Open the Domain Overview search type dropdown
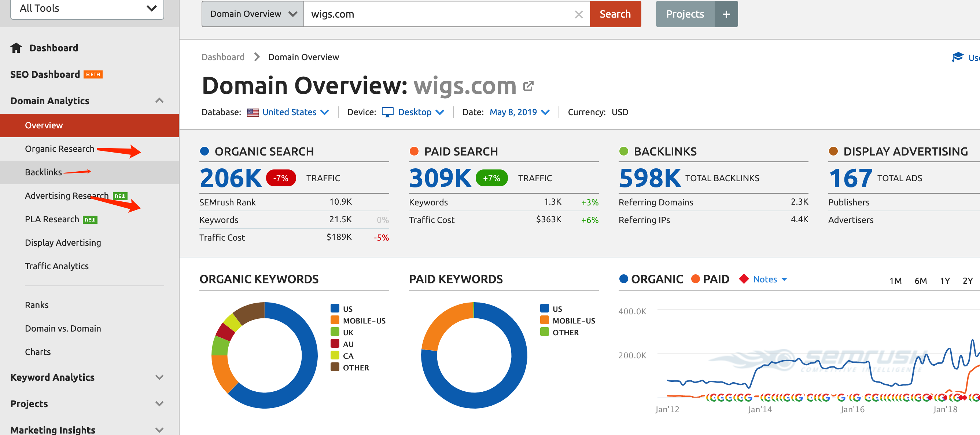The width and height of the screenshot is (980, 435). point(253,14)
